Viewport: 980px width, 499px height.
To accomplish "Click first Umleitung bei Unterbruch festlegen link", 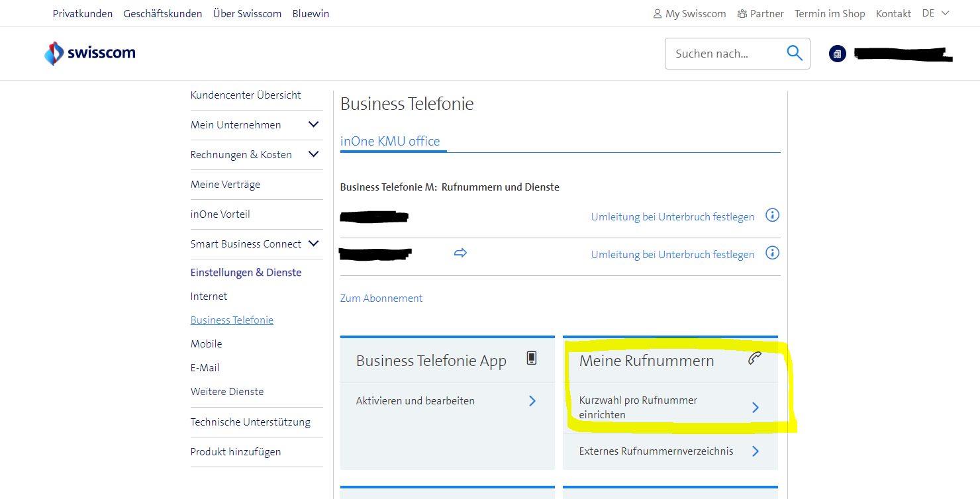I will click(672, 217).
